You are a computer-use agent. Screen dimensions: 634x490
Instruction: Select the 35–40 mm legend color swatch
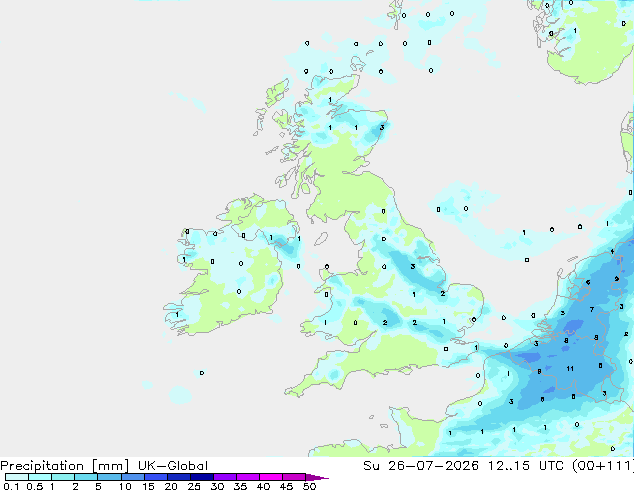(248, 477)
